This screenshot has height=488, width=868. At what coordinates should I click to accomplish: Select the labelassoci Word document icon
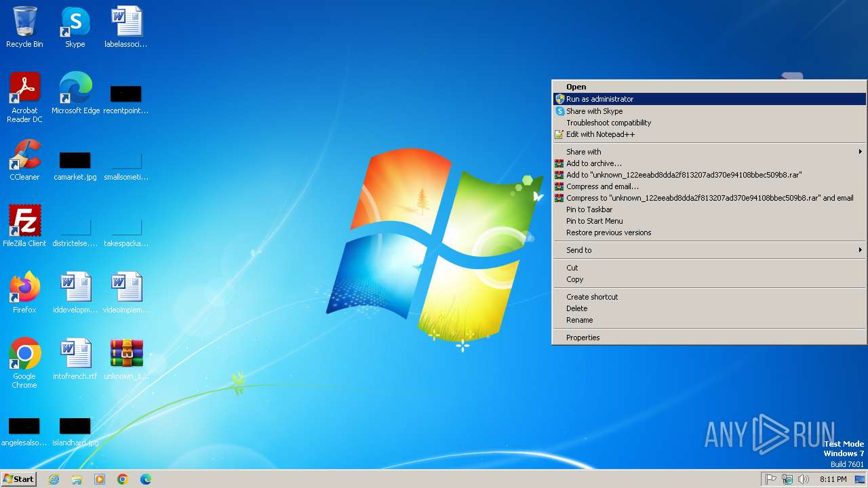126,27
